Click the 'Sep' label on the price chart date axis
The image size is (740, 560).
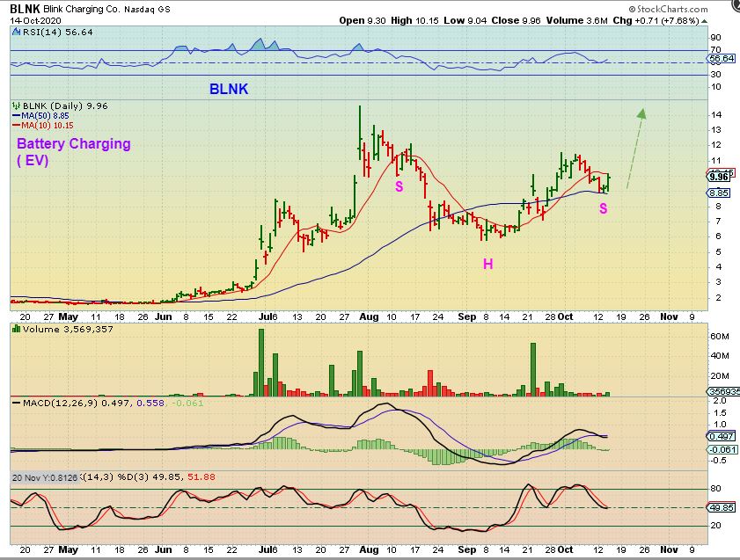click(x=466, y=316)
